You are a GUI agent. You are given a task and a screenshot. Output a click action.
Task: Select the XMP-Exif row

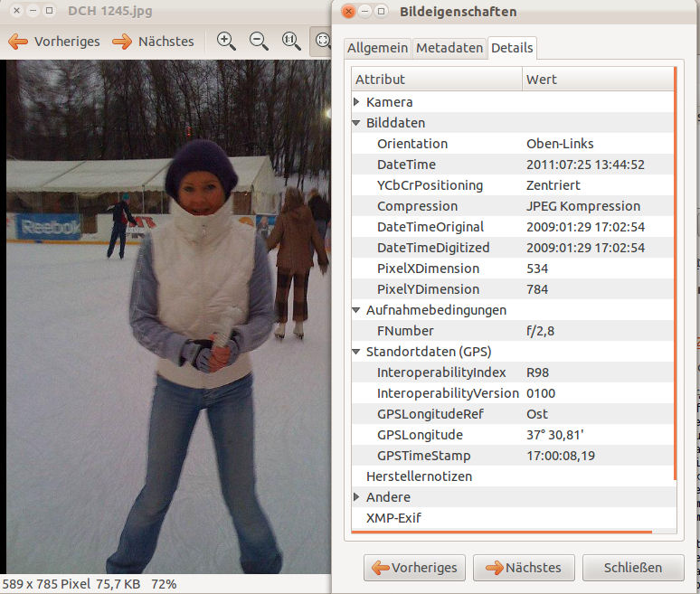click(513, 518)
